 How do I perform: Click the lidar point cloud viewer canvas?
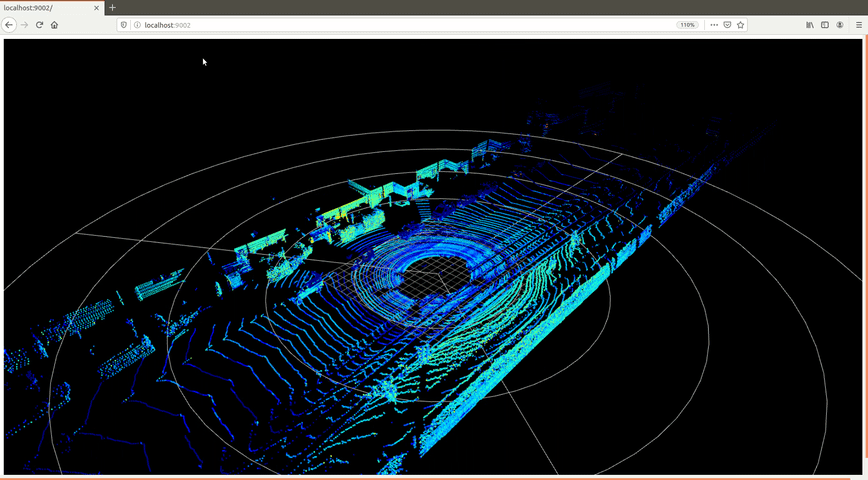[433, 257]
